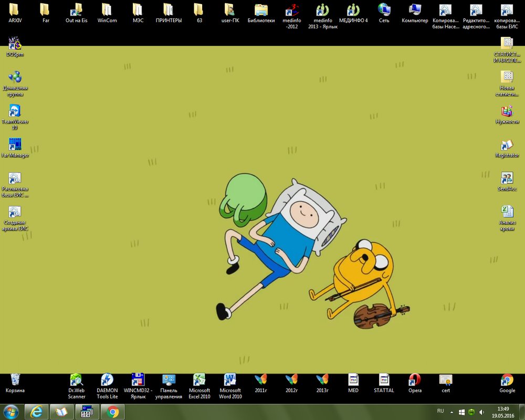Launch Microsoft Excel 2010
Viewport: 525px width, 420px height.
199,386
